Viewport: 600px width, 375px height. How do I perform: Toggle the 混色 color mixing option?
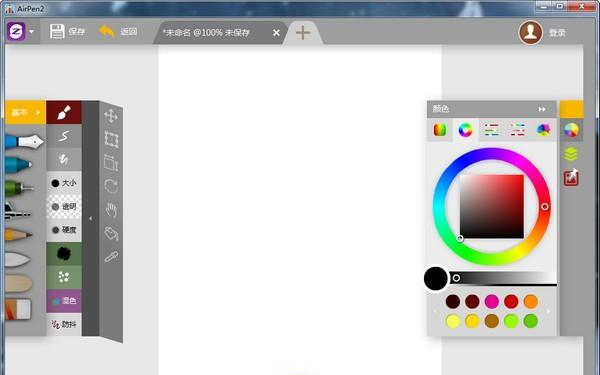[x=64, y=301]
